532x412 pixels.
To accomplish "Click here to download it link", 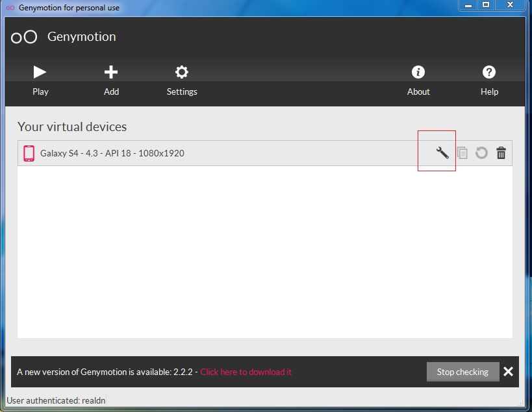I will 246,372.
